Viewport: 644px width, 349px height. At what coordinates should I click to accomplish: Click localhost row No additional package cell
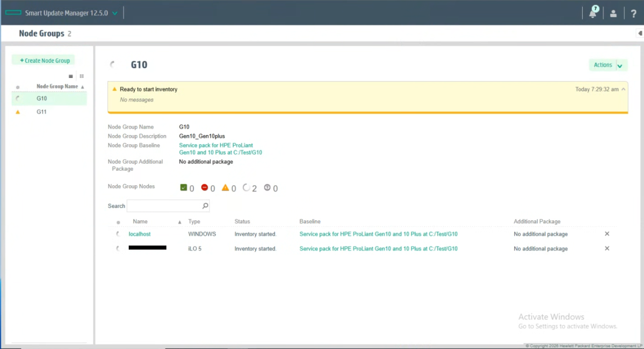(540, 234)
